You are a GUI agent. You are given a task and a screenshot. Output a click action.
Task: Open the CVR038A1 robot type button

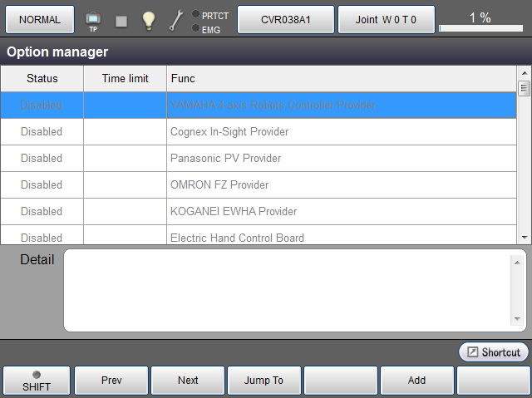pos(286,19)
